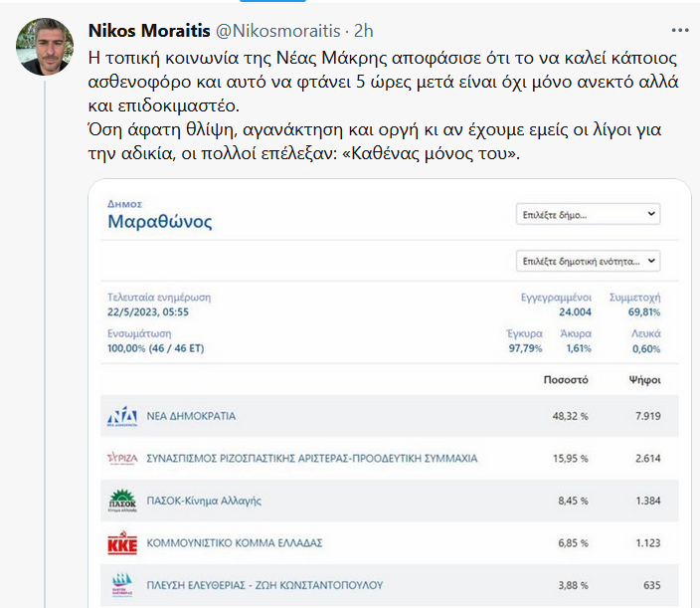This screenshot has width=700, height=608.
Task: Click the 15,95 % percentage value
Action: [571, 459]
